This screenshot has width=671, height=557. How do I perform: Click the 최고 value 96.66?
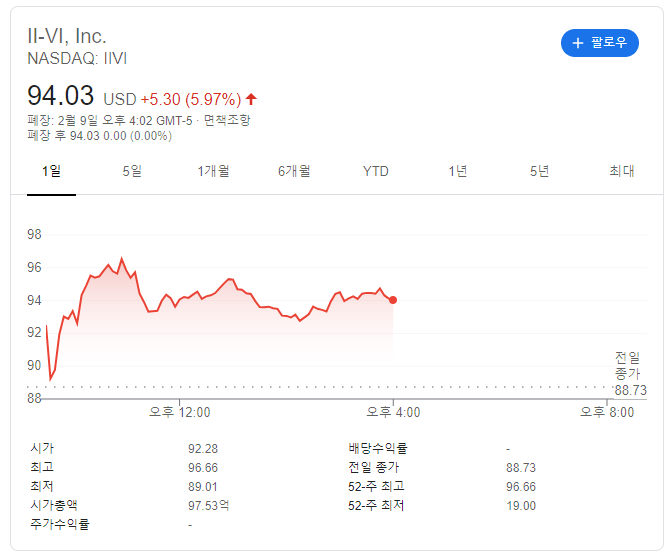pos(203,468)
